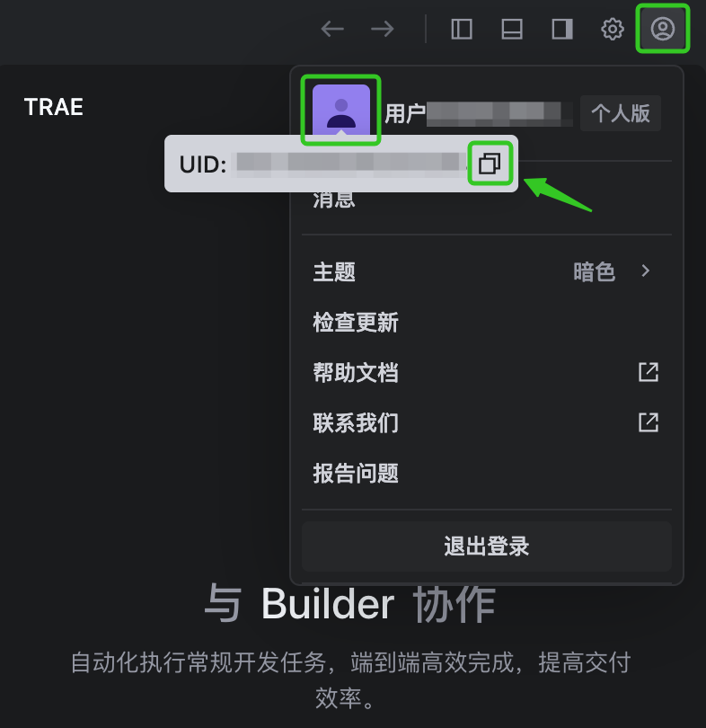Toggle the left sidebar panel
Viewport: 706px width, 728px height.
click(x=462, y=30)
